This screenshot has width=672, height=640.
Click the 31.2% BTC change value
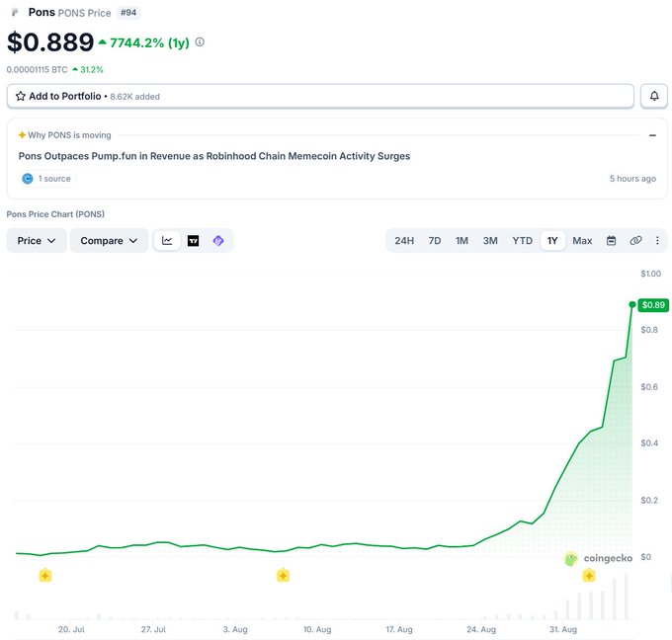click(x=92, y=69)
